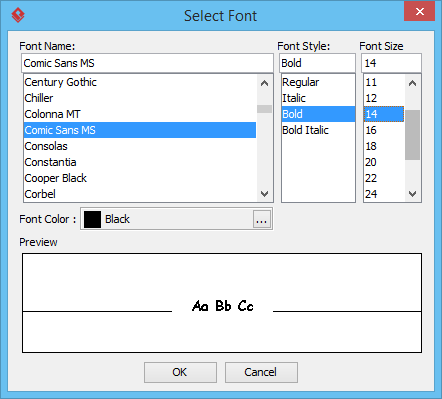Image resolution: width=442 pixels, height=399 pixels.
Task: Click the font name list scrollbar thumb
Action: pyautogui.click(x=264, y=109)
